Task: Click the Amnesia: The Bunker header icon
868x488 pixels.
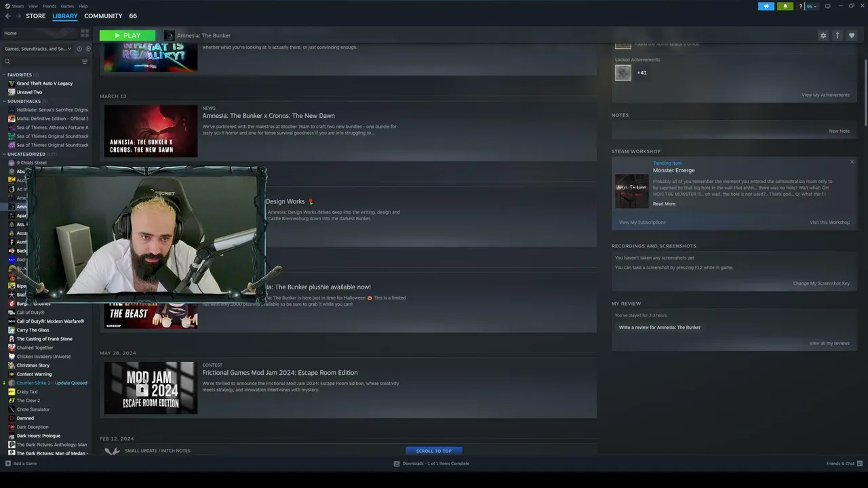Action: [x=169, y=35]
